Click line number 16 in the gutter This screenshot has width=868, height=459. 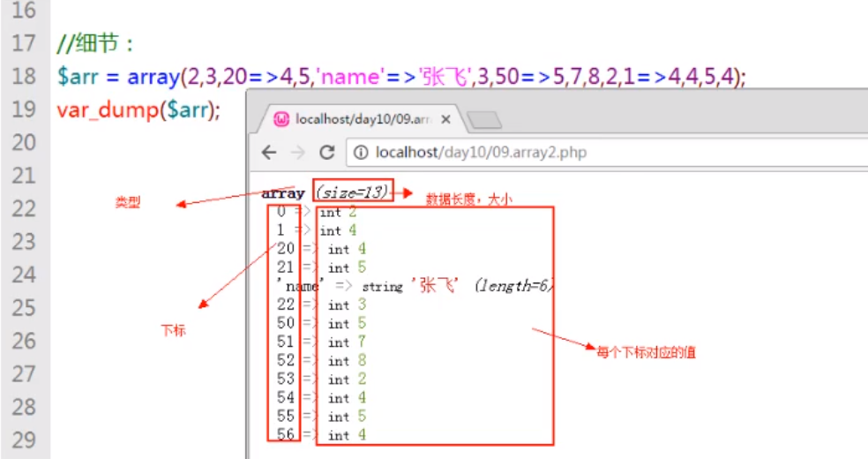(24, 10)
